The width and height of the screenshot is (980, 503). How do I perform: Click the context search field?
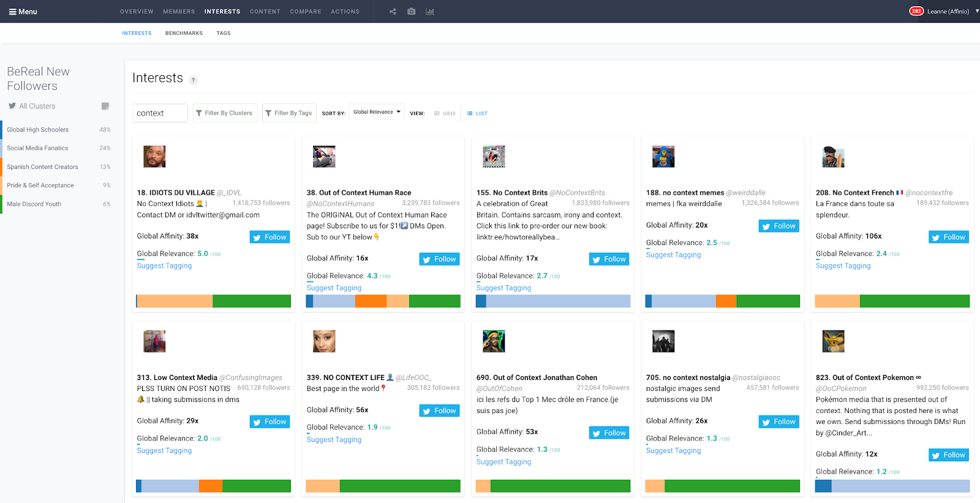pos(160,113)
